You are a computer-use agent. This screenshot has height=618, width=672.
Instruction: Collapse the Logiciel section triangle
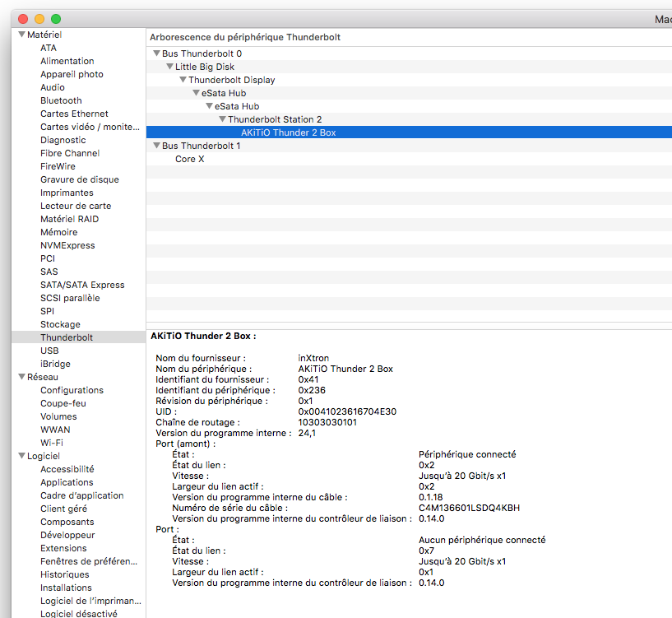22,455
